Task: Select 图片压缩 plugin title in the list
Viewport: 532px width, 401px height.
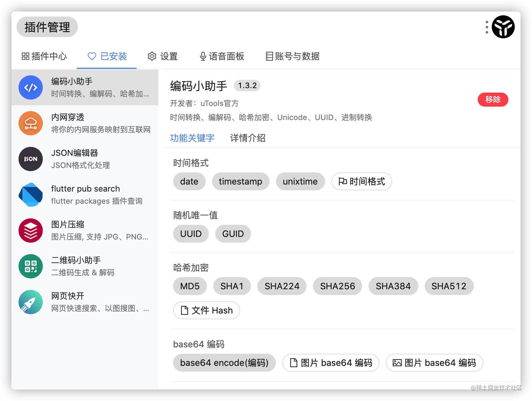Action: [68, 224]
